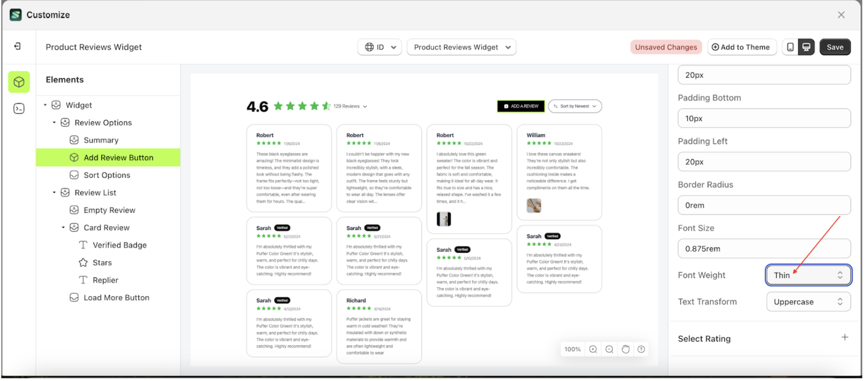Click the Unsaved Changes badge
The image size is (868, 381).
pyautogui.click(x=666, y=47)
